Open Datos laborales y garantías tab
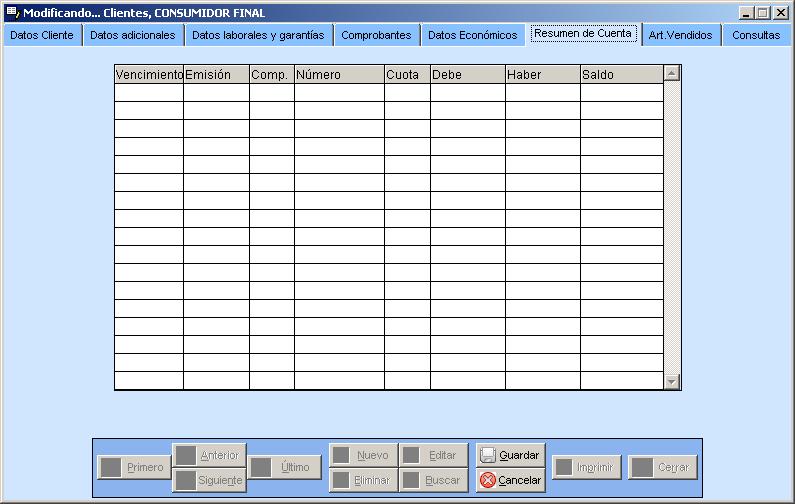The width and height of the screenshot is (795, 504). coord(257,35)
